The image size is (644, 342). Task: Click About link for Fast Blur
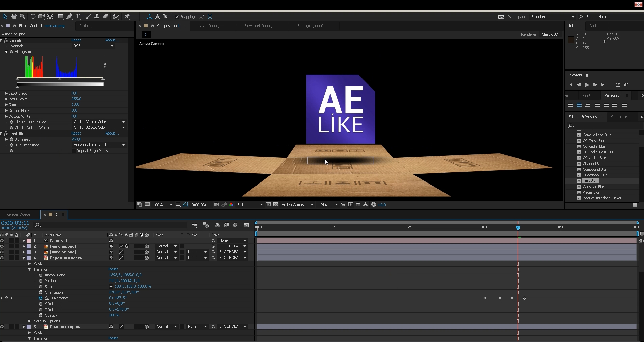112,133
